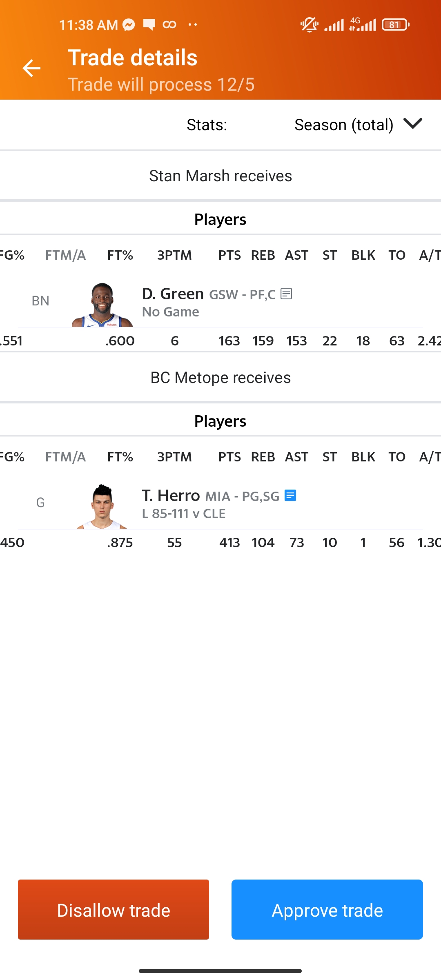Open T. Herro player notes icon

[x=290, y=495]
